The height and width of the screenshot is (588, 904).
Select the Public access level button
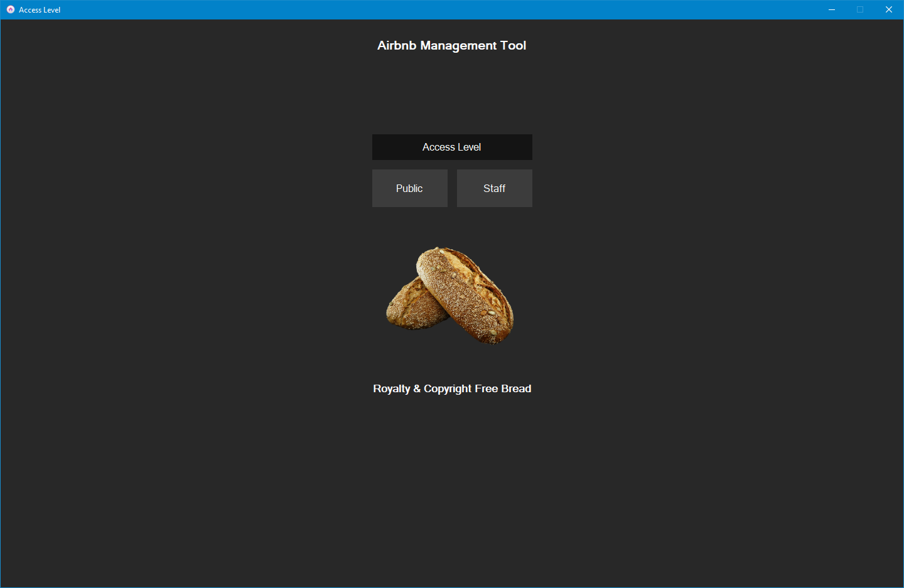tap(409, 188)
